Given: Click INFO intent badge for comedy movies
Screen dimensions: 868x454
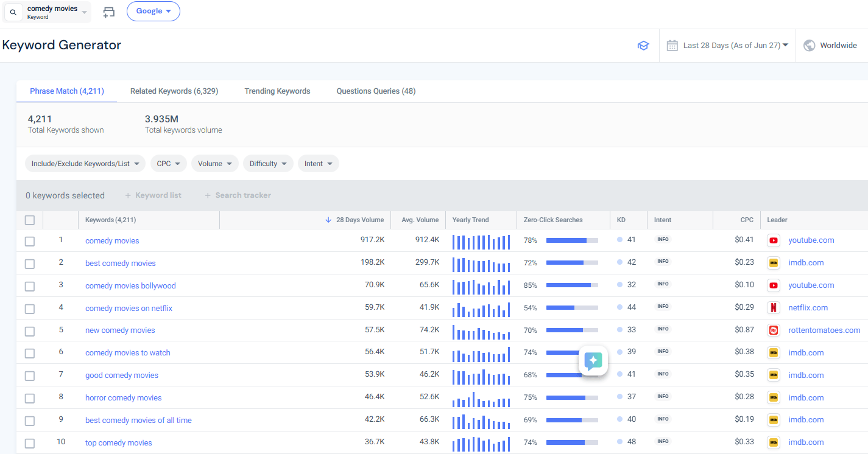Looking at the screenshot, I should 663,240.
